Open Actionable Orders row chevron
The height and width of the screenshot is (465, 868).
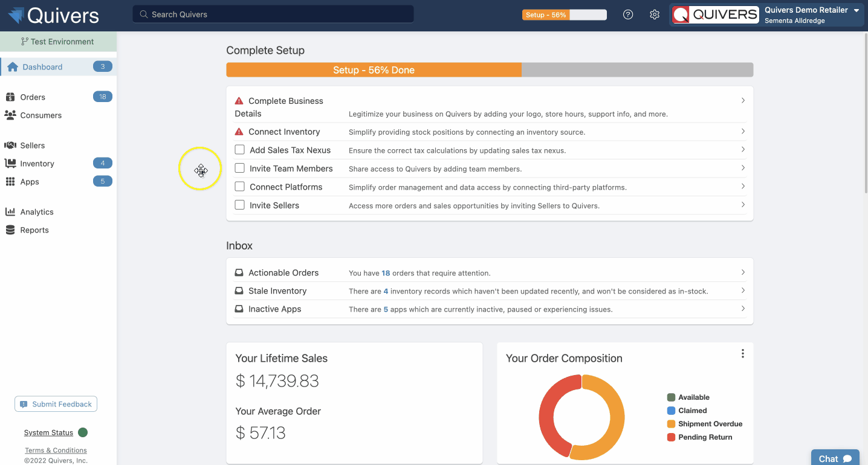coord(743,272)
